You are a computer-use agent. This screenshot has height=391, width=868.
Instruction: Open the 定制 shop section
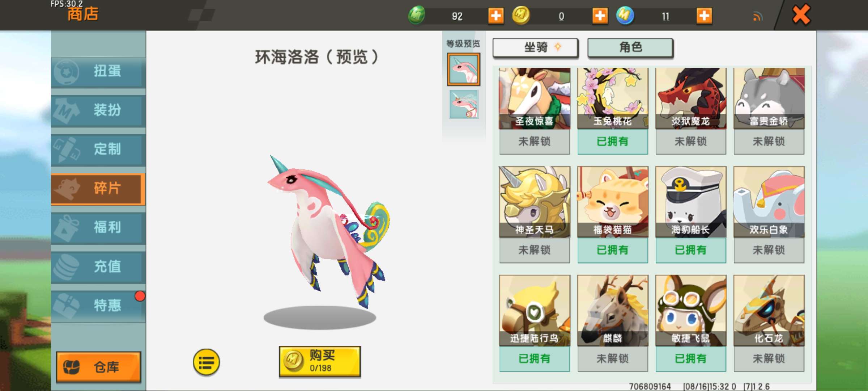98,150
